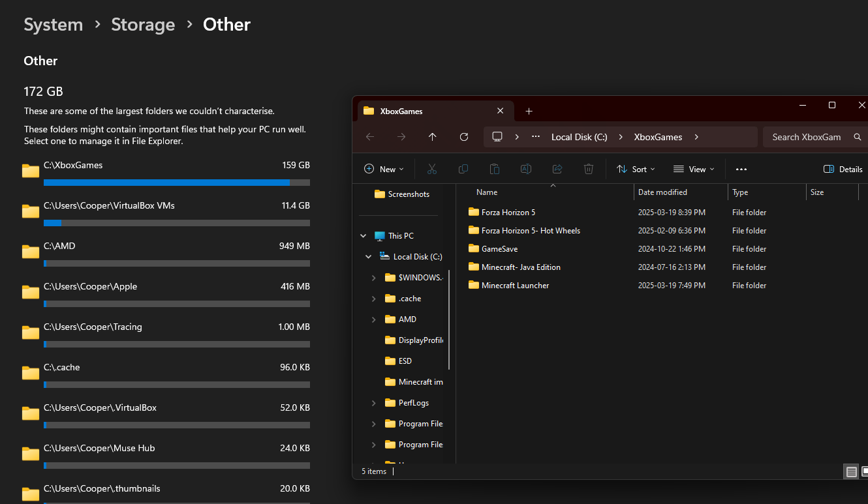This screenshot has height=504, width=868.
Task: Select the Minecraft Launcher folder
Action: tap(508, 286)
